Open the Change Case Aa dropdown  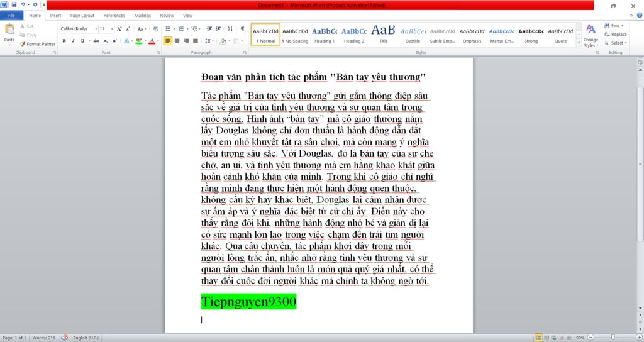[x=142, y=29]
